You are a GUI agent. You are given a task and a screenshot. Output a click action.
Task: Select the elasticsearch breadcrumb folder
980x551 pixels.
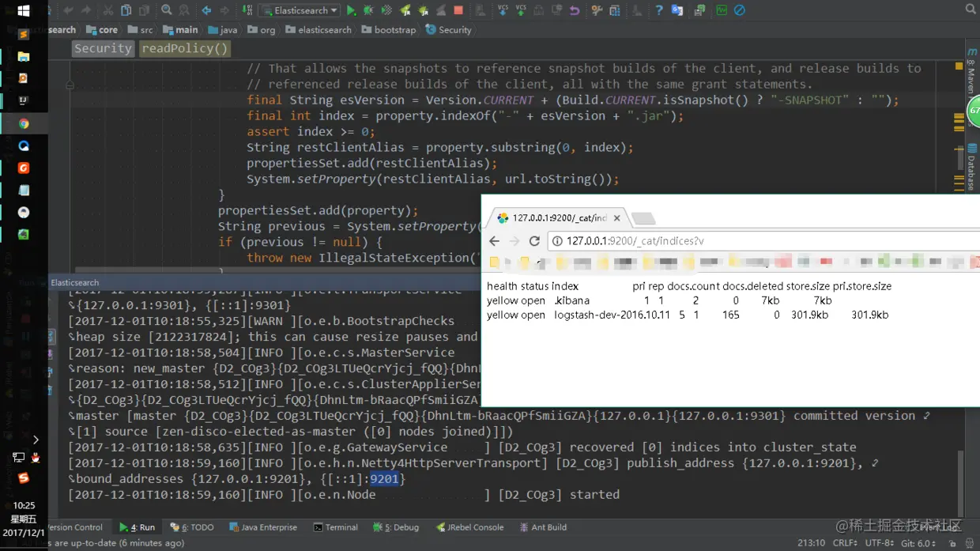pos(318,30)
